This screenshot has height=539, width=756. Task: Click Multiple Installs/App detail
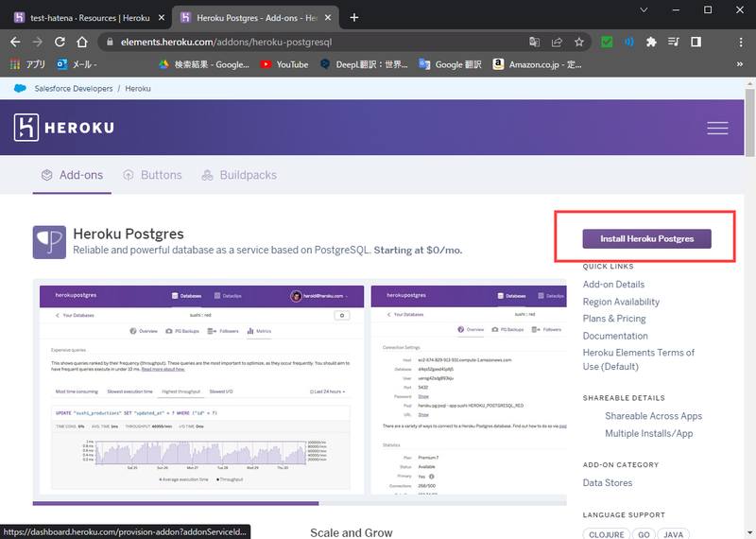click(649, 433)
